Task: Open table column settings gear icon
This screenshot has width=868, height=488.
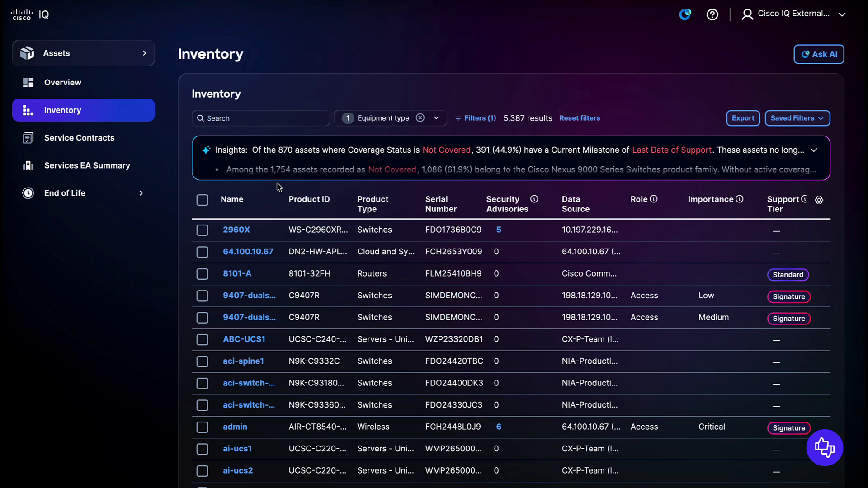Action: tap(819, 200)
